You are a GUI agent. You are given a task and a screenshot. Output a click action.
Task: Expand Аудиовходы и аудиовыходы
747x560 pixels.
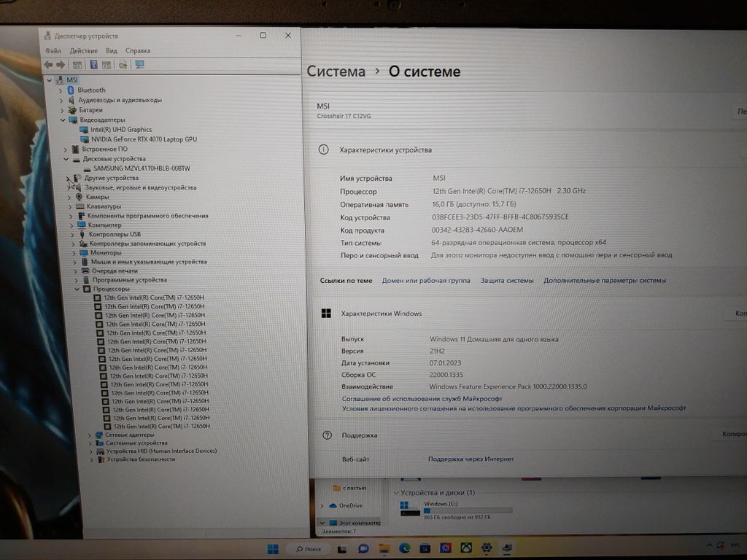point(61,100)
